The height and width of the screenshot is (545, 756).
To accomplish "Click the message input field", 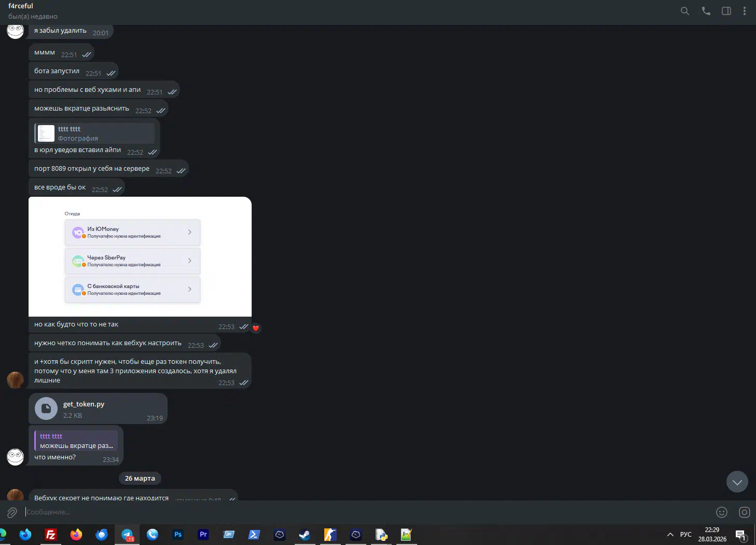I will pyautogui.click(x=363, y=512).
